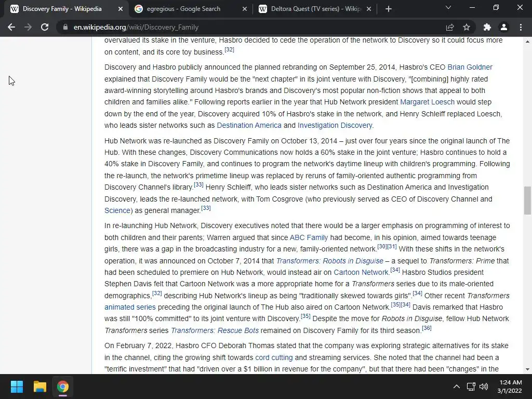Open a new tab with plus button
The height and width of the screenshot is (399, 532).
click(389, 9)
